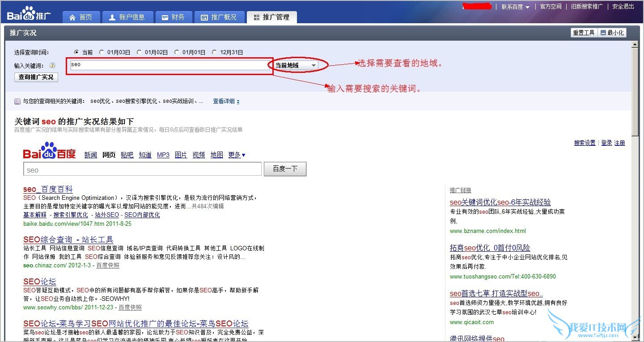Select the 推广管理 tab
Screen dimensions: 644x342
pos(271,17)
